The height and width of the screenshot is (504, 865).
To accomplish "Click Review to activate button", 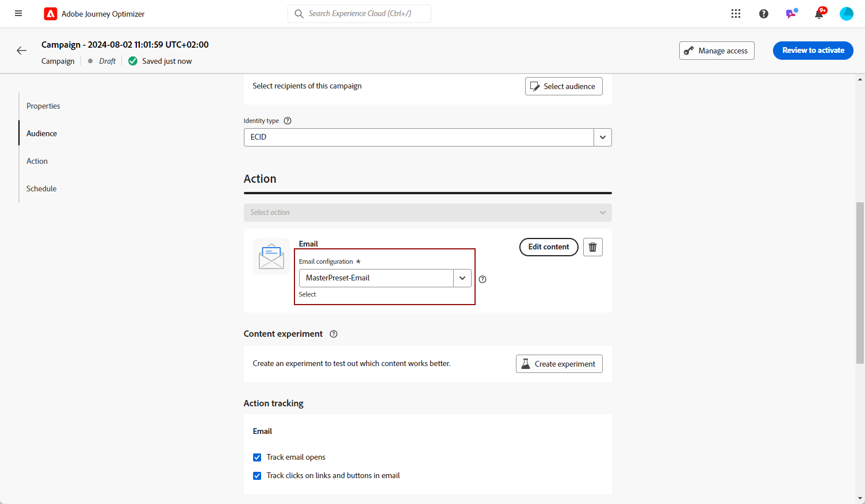I will pyautogui.click(x=813, y=51).
